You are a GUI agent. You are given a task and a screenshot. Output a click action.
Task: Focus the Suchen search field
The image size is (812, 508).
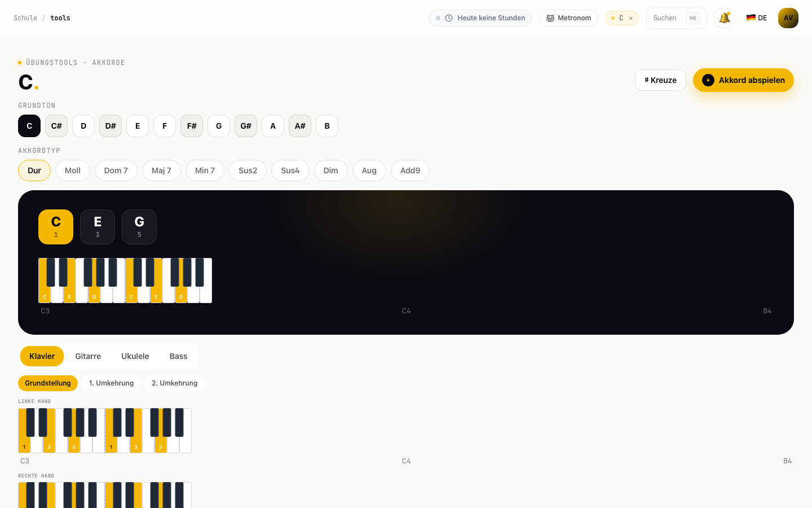(676, 18)
